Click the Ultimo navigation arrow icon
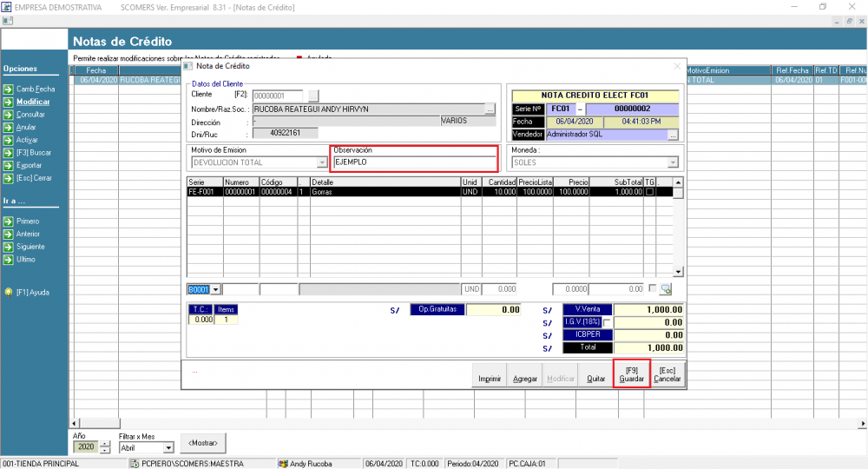This screenshot has width=868, height=469. pyautogui.click(x=9, y=260)
